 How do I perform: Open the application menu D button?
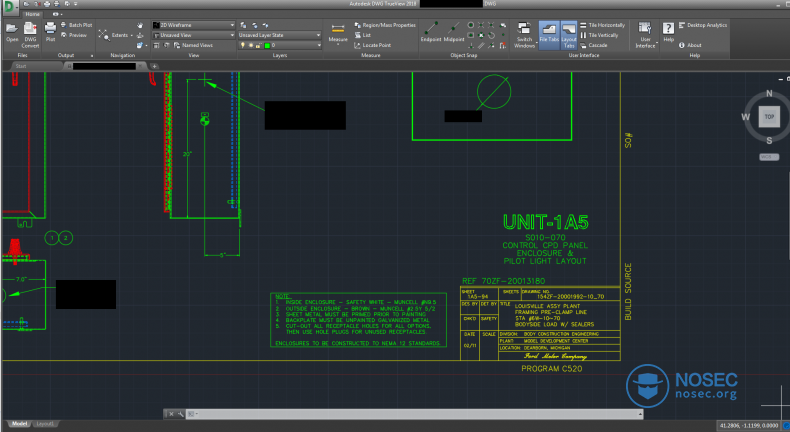[10, 7]
